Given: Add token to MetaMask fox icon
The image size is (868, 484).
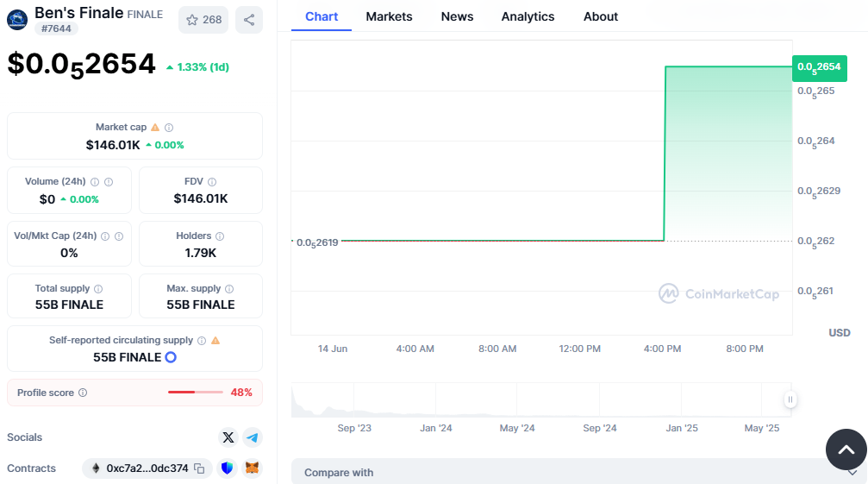Looking at the screenshot, I should coord(252,468).
